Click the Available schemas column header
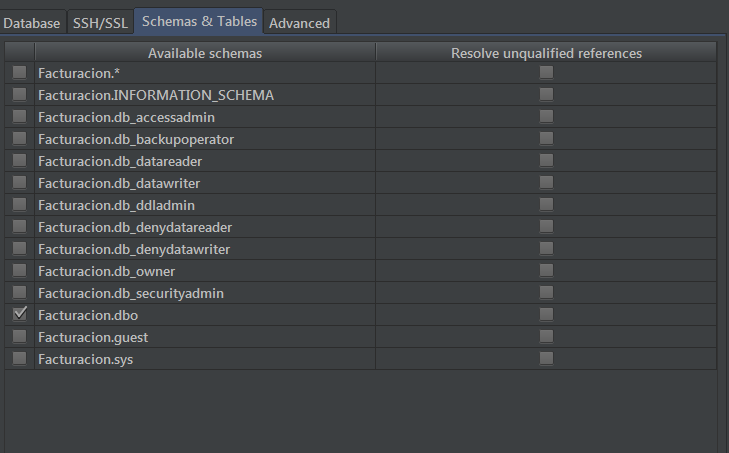 [204, 52]
